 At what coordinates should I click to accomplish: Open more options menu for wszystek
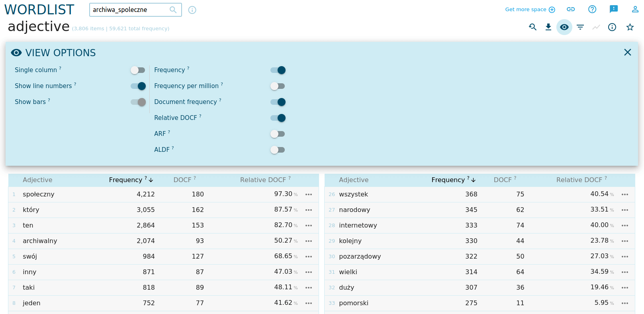point(625,194)
